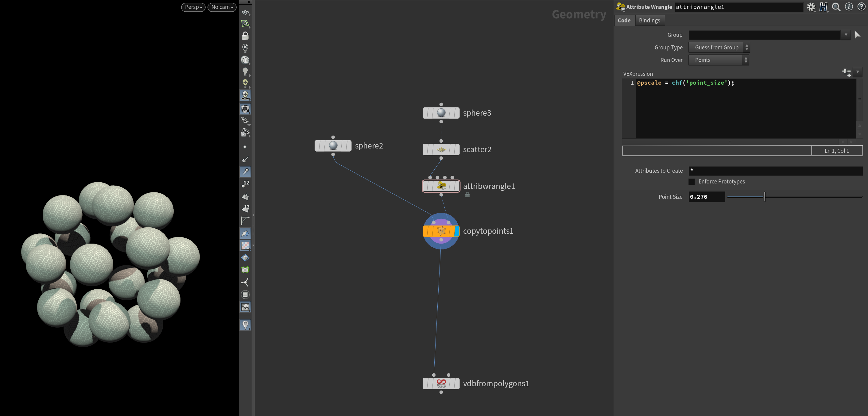The height and width of the screenshot is (416, 868).
Task: Click the background image display icon
Action: [x=245, y=307]
